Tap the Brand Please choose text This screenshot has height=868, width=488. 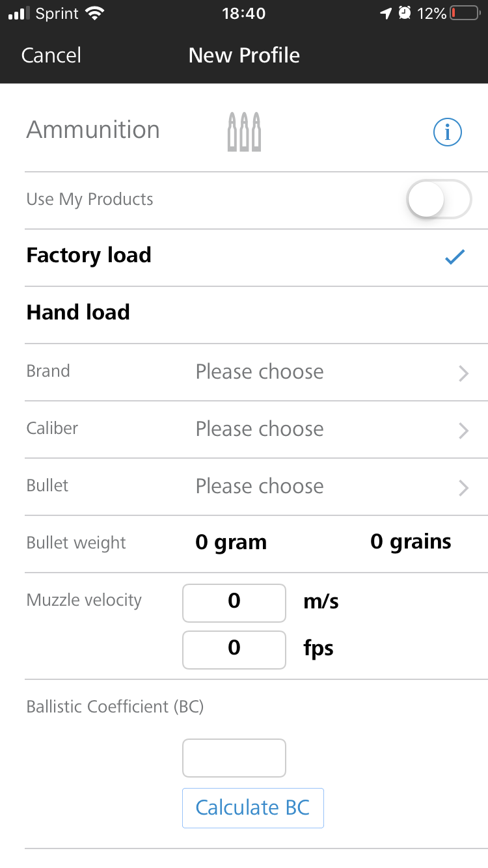coord(260,372)
